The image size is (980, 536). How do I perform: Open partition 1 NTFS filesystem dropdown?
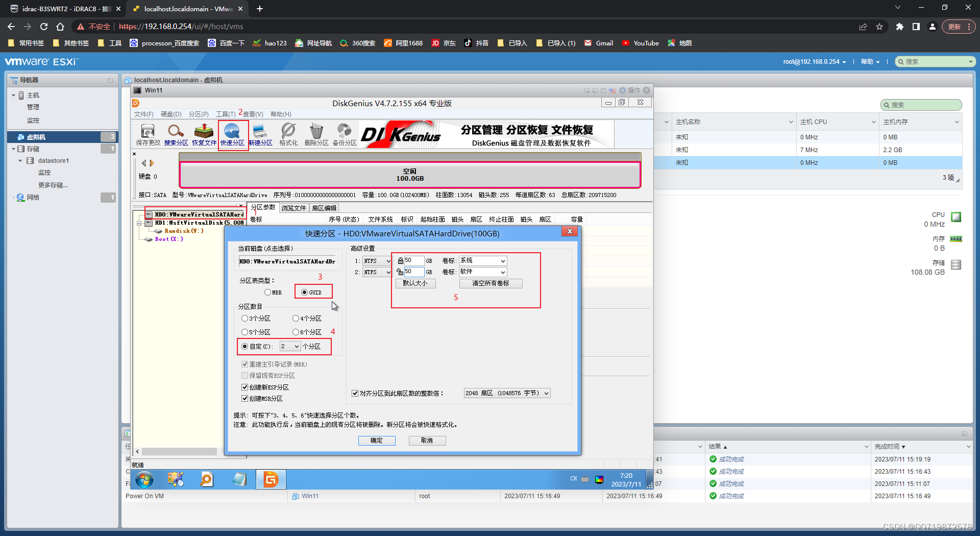click(377, 261)
